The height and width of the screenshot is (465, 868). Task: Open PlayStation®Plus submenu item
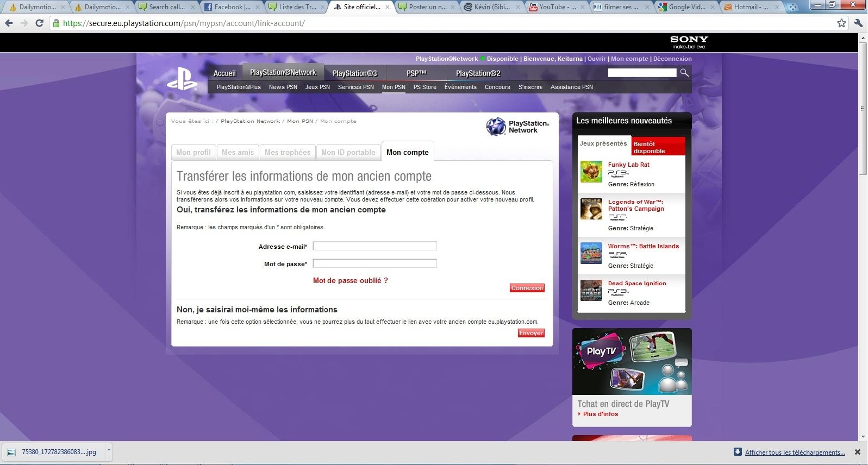(x=239, y=87)
